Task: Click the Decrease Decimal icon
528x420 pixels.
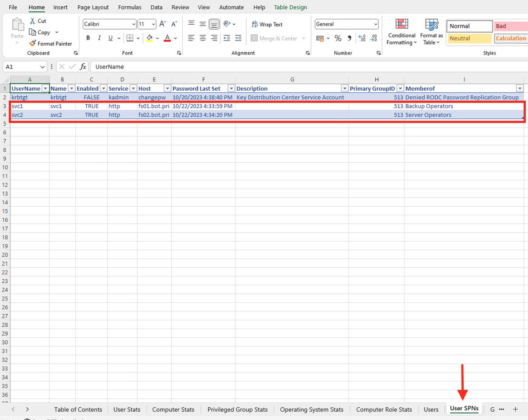Action: pos(373,38)
